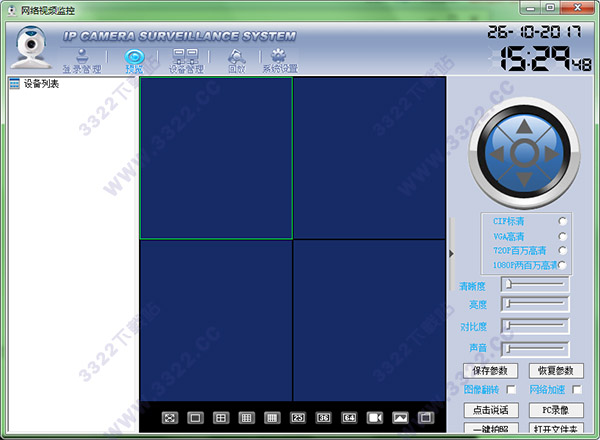Viewport: 600px width, 440px height.
Task: Switch to 36-window layout
Action: 323,417
